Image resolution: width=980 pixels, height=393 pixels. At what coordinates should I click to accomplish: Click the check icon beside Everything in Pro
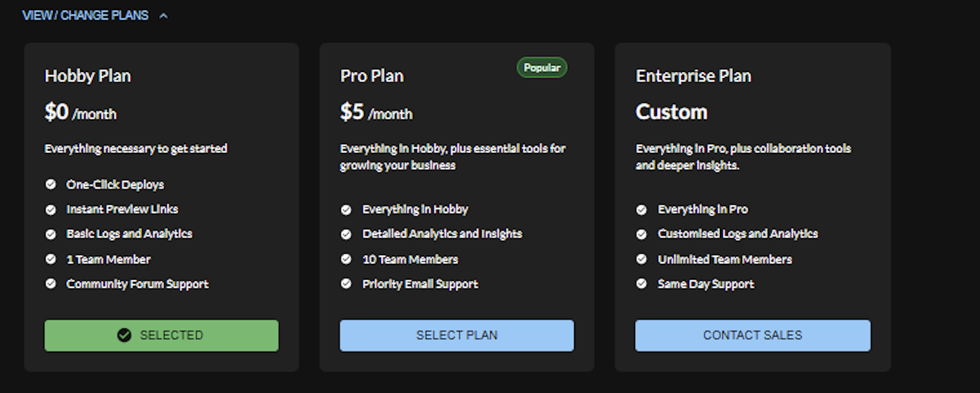641,209
